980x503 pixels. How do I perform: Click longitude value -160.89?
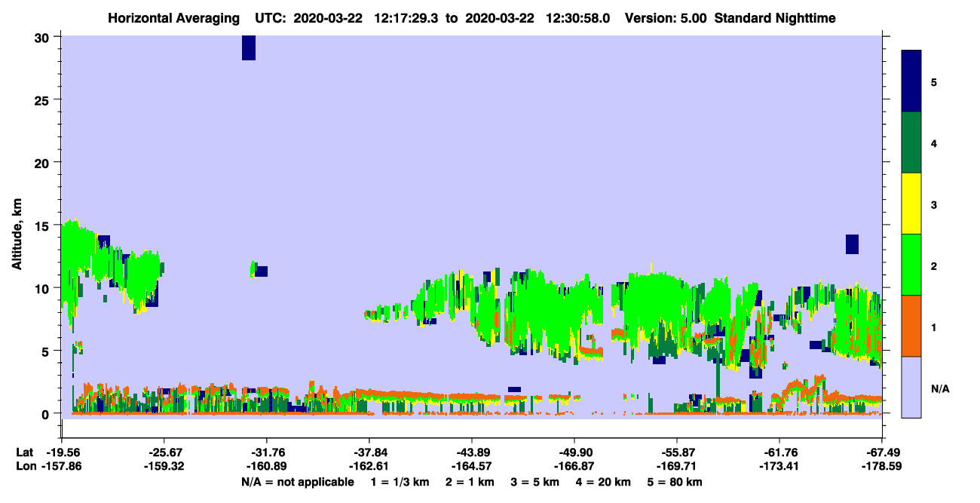coord(267,467)
